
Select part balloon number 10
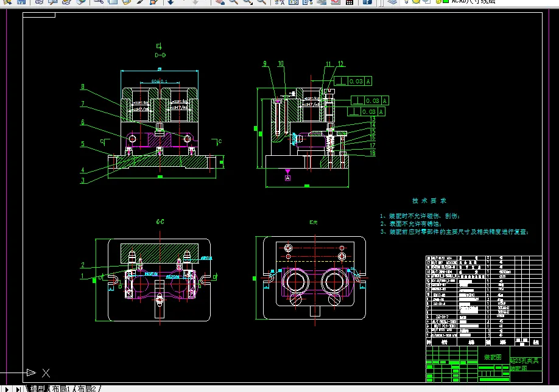281,64
